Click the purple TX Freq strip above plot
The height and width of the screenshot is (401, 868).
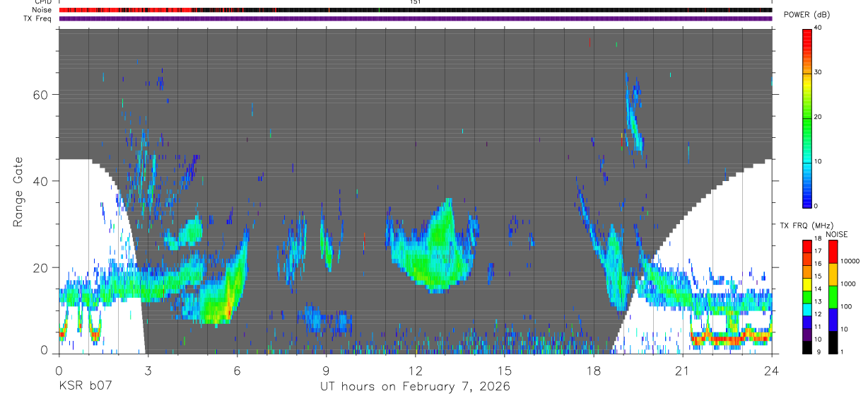(416, 18)
